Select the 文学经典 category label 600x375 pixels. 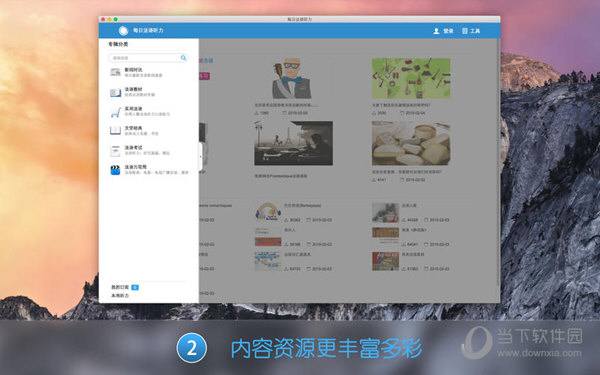click(x=133, y=128)
